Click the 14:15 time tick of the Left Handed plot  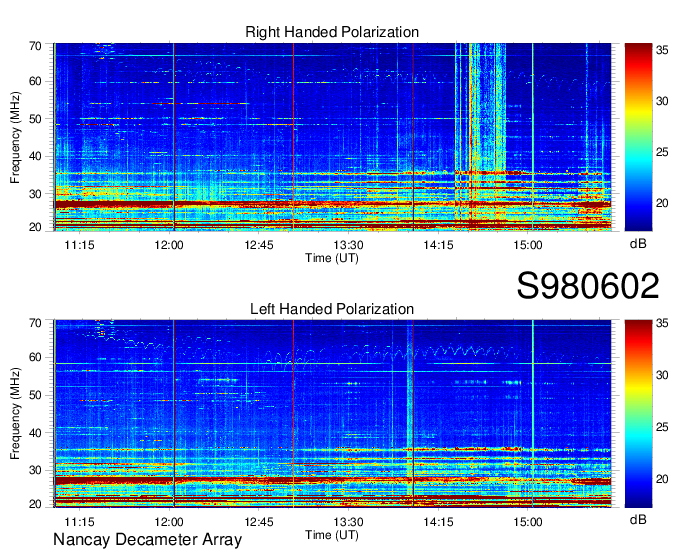click(438, 522)
